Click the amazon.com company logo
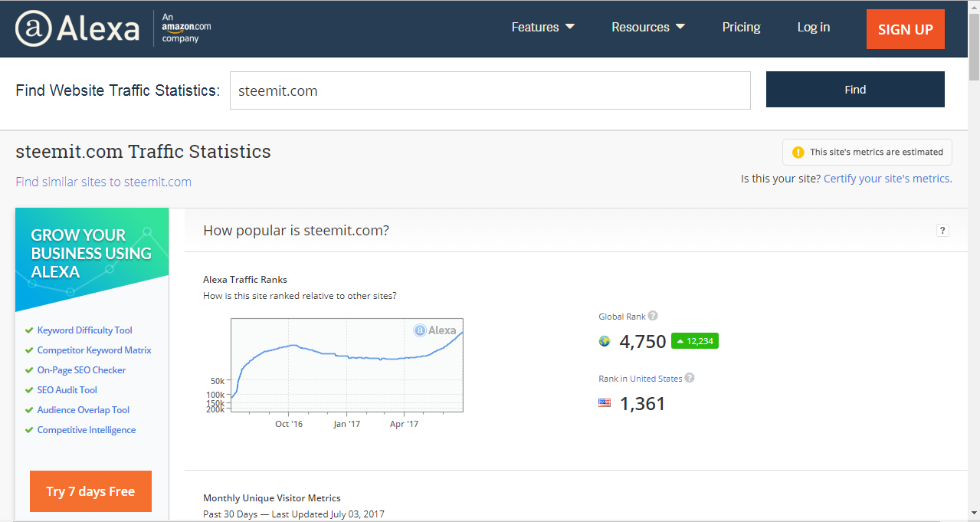980x522 pixels. (x=186, y=28)
